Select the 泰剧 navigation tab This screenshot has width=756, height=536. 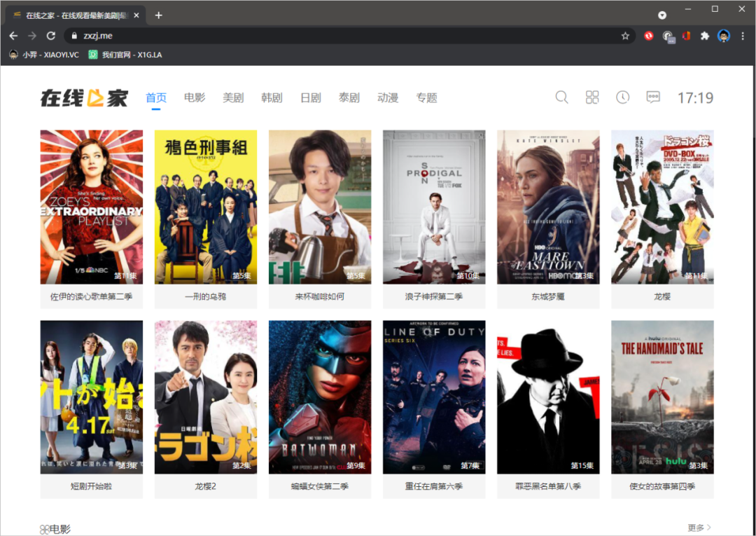pos(349,98)
